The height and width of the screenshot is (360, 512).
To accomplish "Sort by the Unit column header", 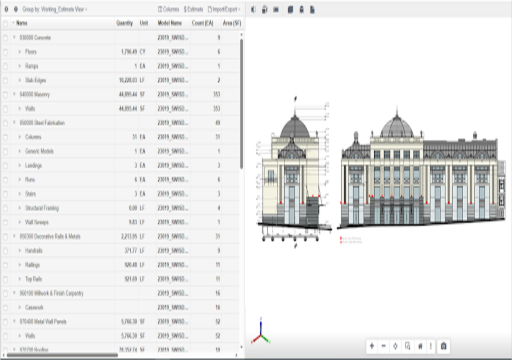I will [x=144, y=23].
